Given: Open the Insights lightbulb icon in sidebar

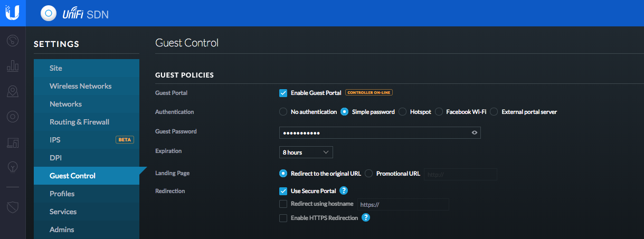Looking at the screenshot, I should (x=13, y=167).
